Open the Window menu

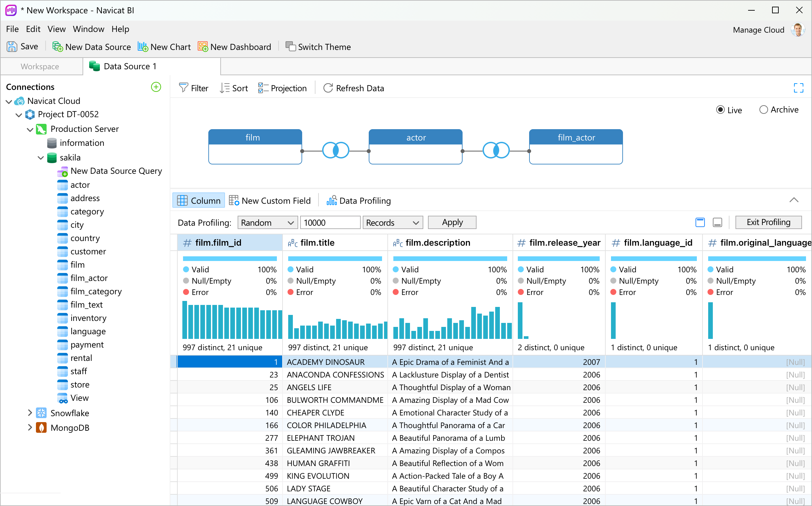(x=88, y=29)
